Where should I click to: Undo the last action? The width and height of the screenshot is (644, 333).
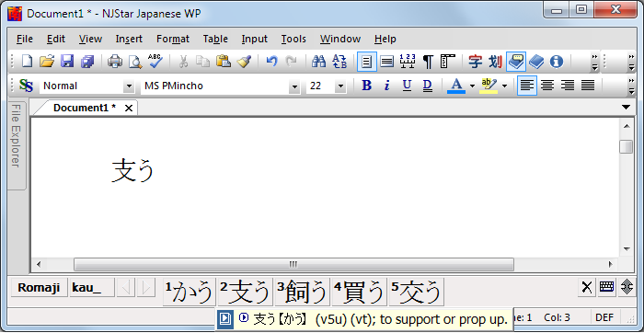point(271,62)
